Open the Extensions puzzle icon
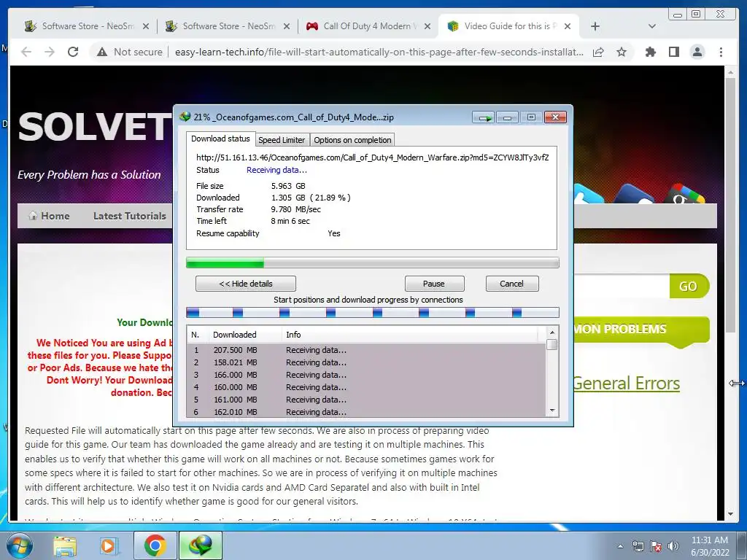This screenshot has height=560, width=747. 650,52
